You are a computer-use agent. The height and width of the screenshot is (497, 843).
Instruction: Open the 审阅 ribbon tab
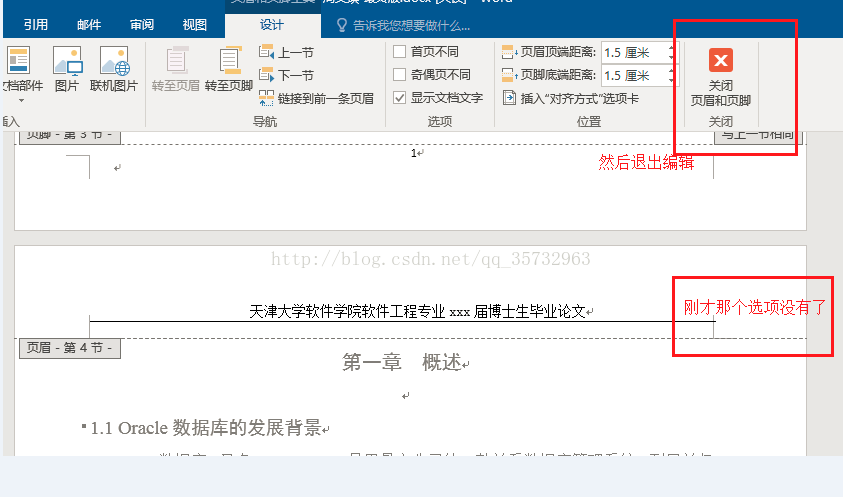(x=141, y=25)
